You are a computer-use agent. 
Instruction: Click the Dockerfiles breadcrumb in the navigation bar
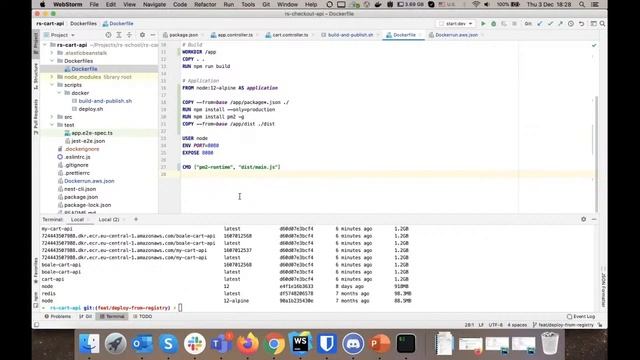[x=83, y=24]
